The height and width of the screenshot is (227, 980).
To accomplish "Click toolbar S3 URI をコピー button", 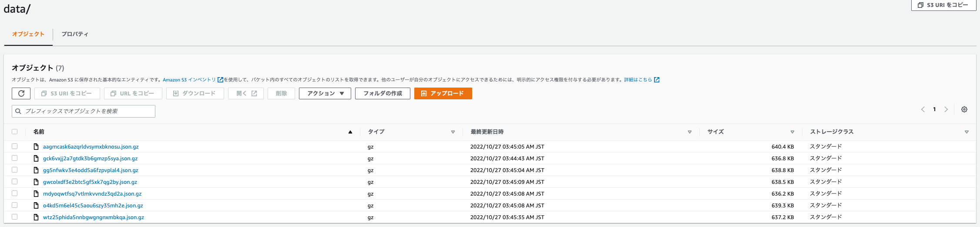I will pos(67,93).
